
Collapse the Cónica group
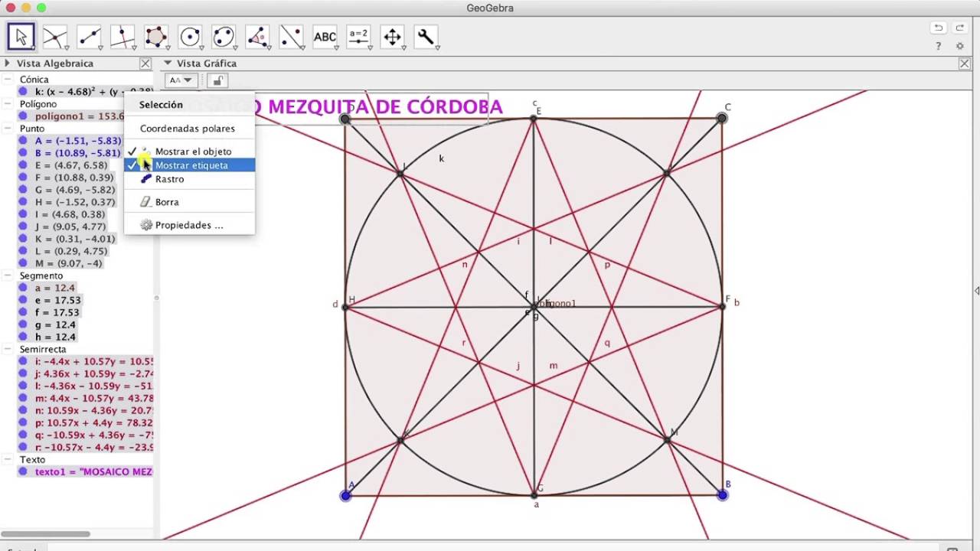coord(8,80)
